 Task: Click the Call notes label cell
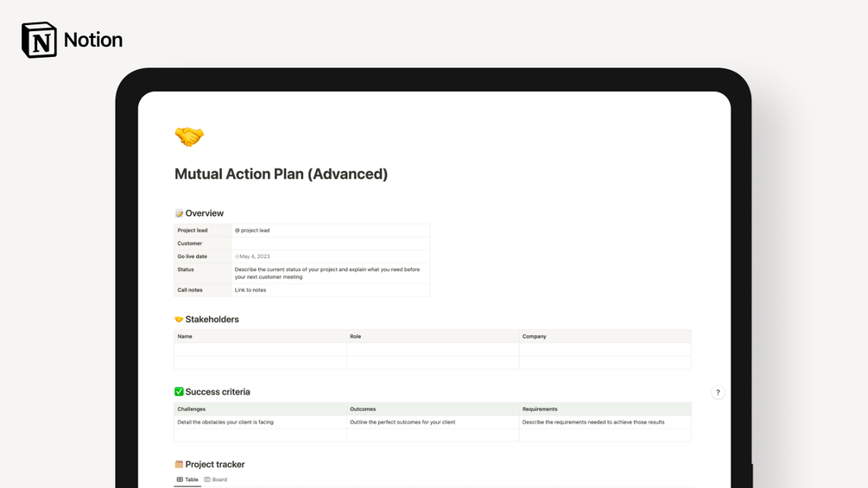pos(203,290)
